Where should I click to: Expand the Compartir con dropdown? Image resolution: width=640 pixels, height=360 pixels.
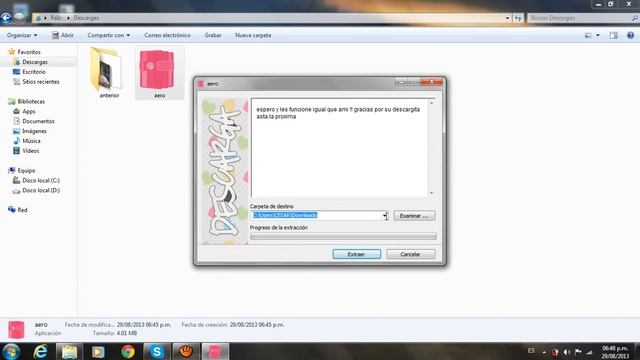pyautogui.click(x=109, y=36)
